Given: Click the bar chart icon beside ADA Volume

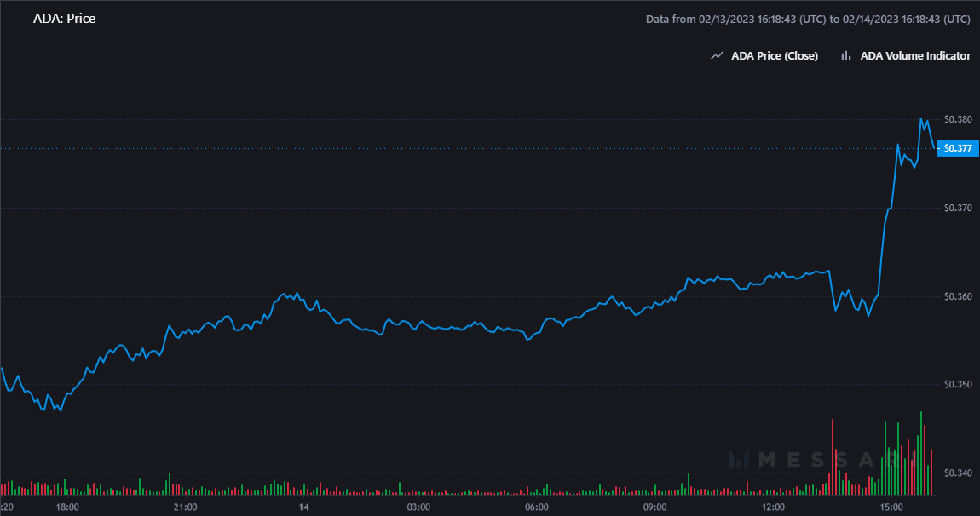Looking at the screenshot, I should [x=845, y=55].
